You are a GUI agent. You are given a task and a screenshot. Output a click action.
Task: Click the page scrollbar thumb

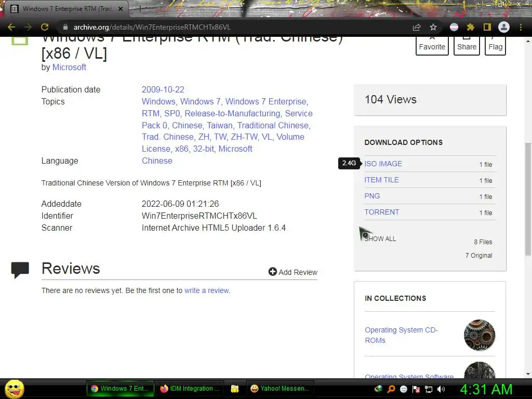(x=528, y=199)
